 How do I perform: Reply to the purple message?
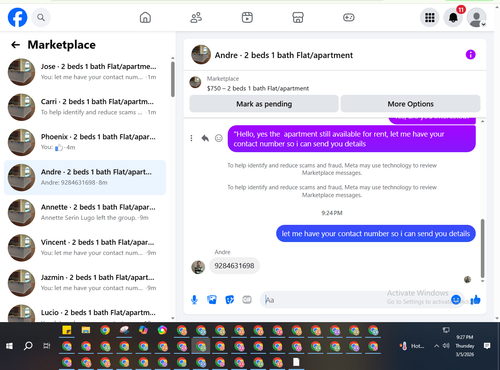click(x=205, y=138)
